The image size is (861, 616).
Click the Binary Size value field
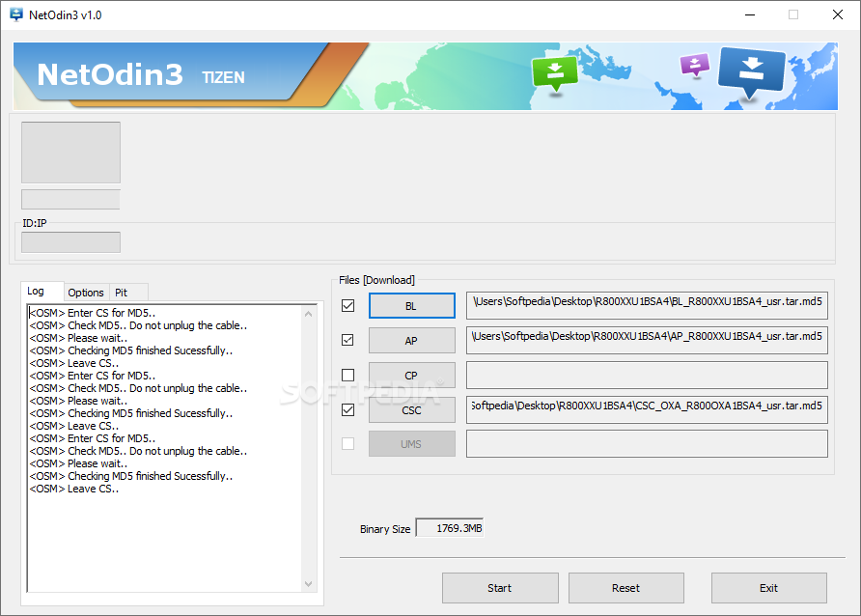450,528
